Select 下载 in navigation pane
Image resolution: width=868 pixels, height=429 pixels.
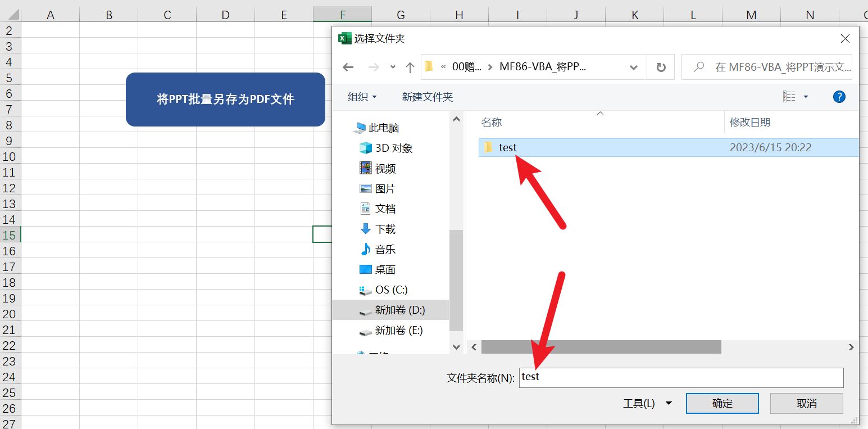pos(378,229)
